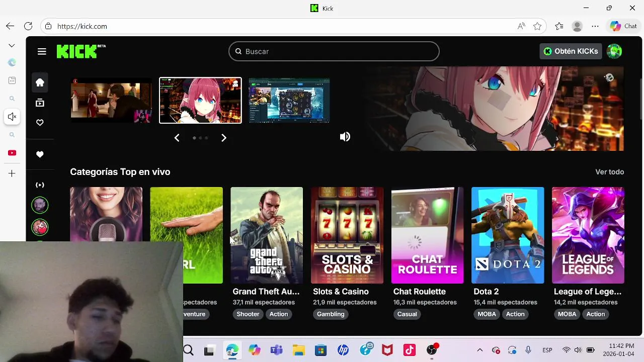Open Edge Settings and more menu

pyautogui.click(x=595, y=26)
